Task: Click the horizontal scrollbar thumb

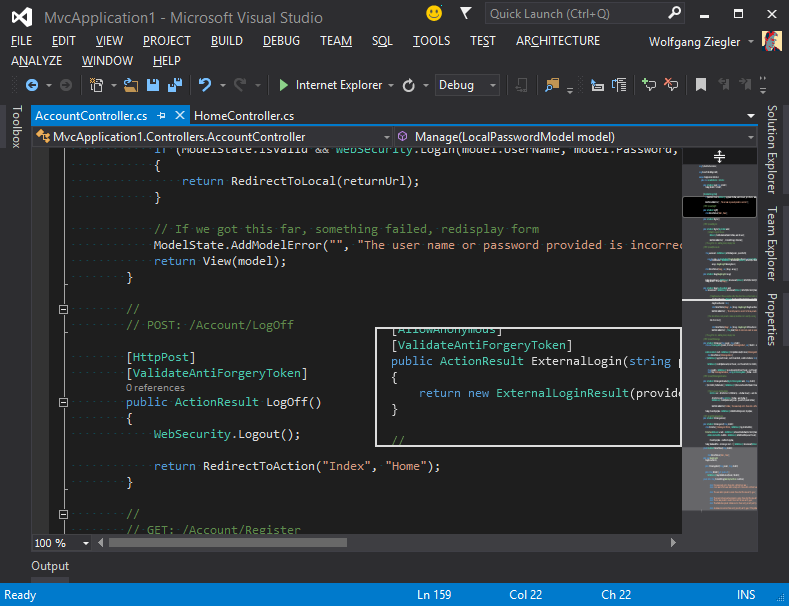Action: pos(227,543)
